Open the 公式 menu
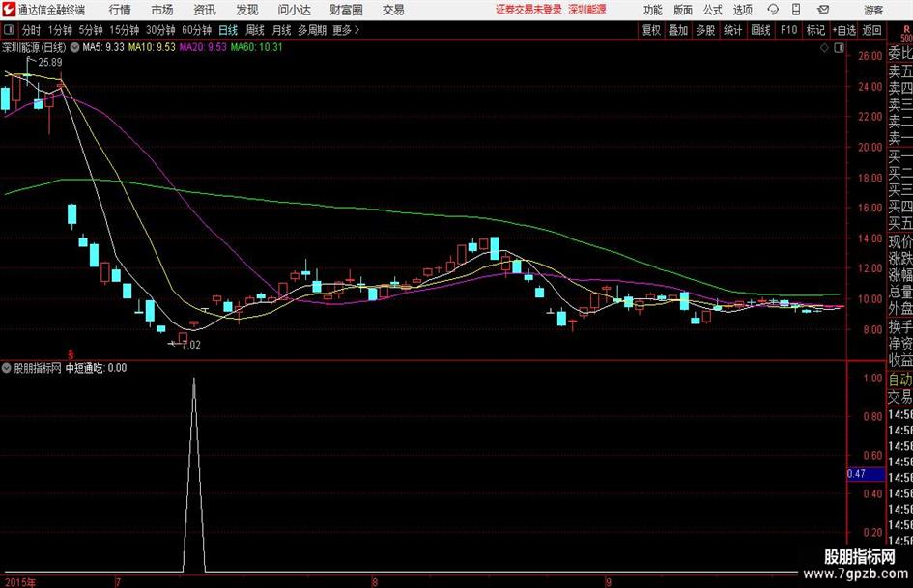Image resolution: width=913 pixels, height=588 pixels. coord(713,10)
